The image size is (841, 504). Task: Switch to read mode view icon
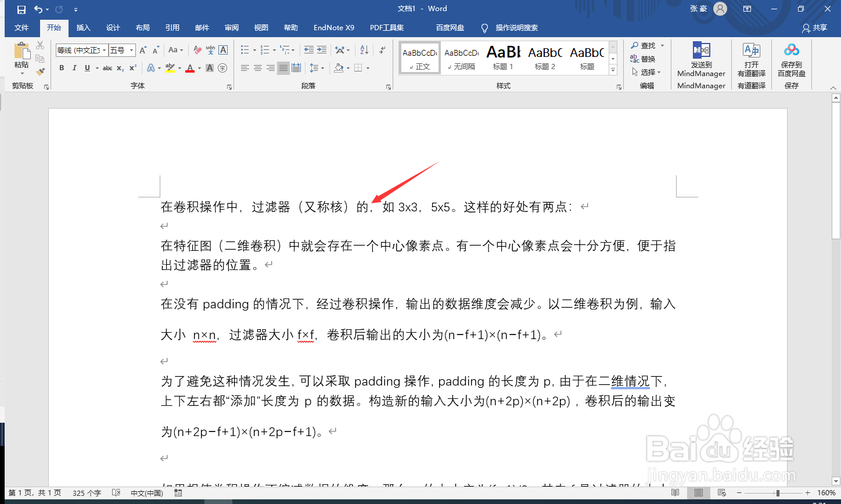pos(676,493)
